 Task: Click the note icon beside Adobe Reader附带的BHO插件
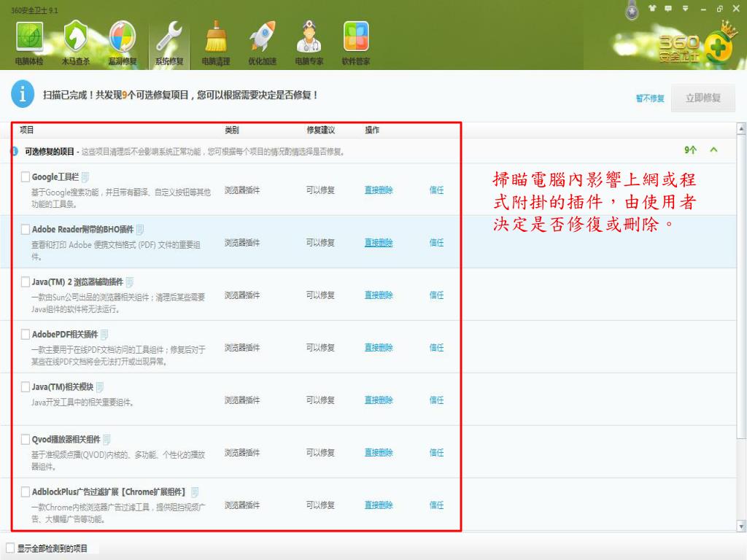click(x=140, y=230)
